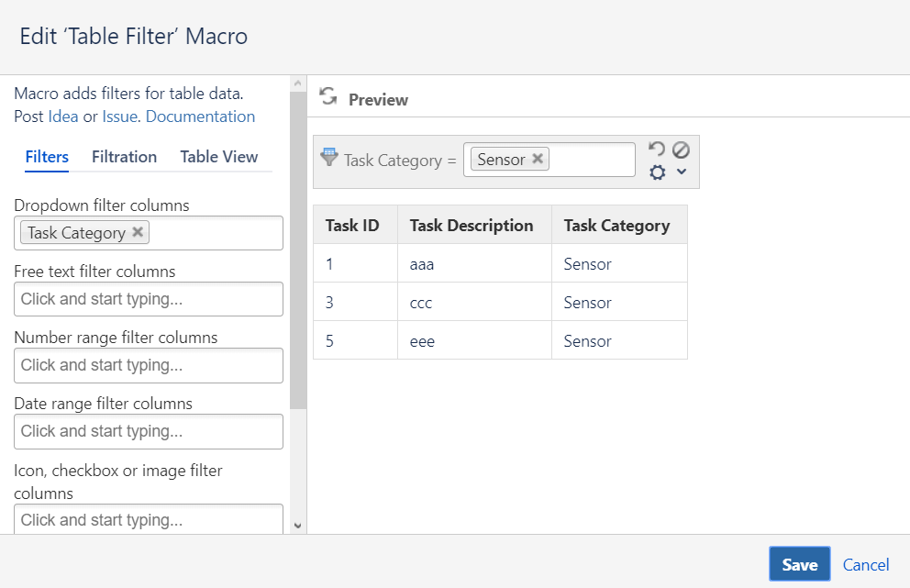This screenshot has height=588, width=910.
Task: Remove the Task Category column tag
Action: pos(138,232)
